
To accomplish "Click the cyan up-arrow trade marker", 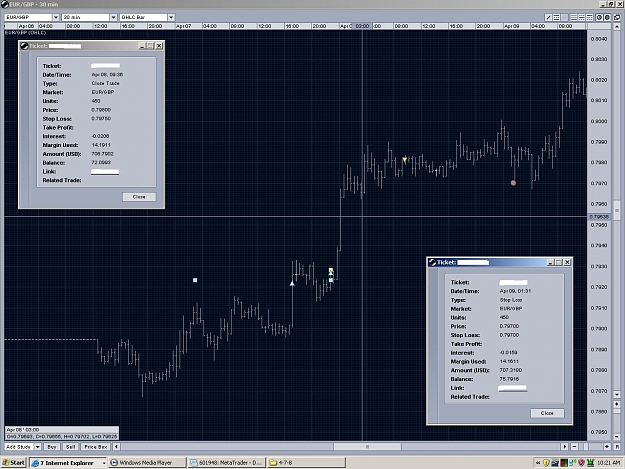I will [292, 283].
